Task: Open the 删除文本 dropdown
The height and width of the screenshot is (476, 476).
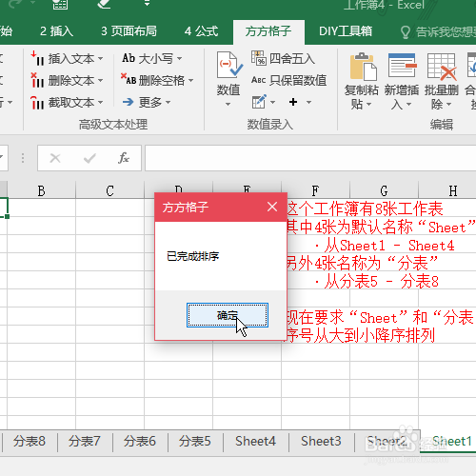Action: click(x=101, y=80)
